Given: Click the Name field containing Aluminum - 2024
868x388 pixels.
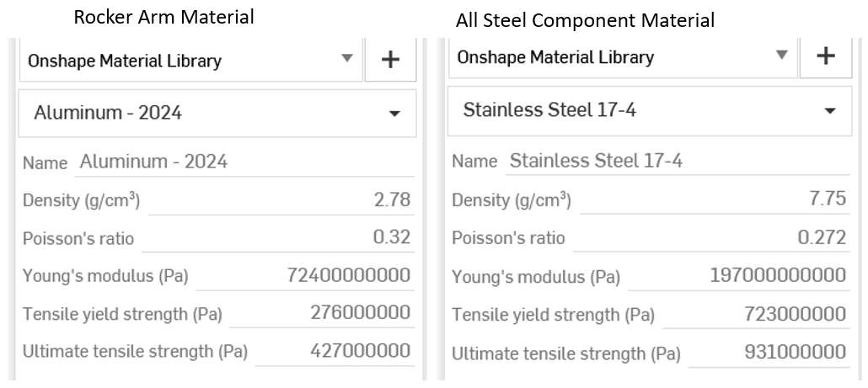Looking at the screenshot, I should click(243, 162).
